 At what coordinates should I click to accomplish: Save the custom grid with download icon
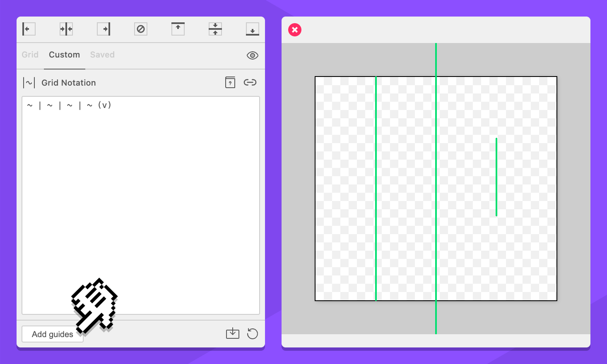233,333
